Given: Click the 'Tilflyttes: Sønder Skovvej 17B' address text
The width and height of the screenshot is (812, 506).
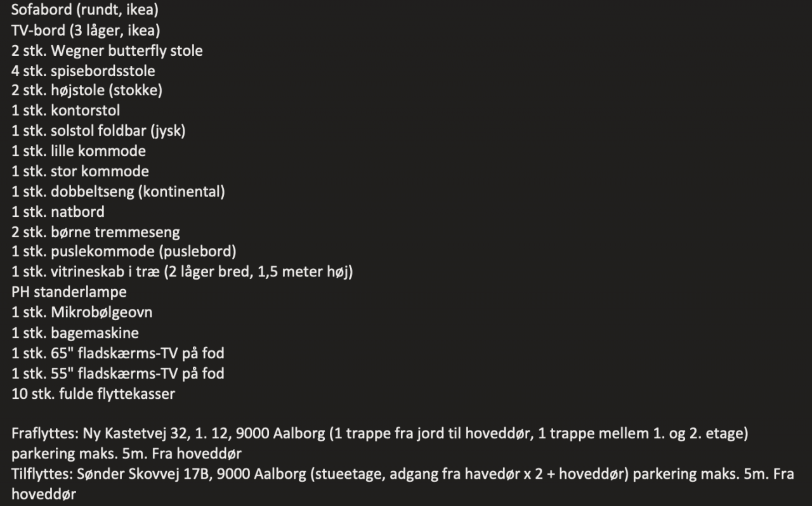Looking at the screenshot, I should coord(111,475).
